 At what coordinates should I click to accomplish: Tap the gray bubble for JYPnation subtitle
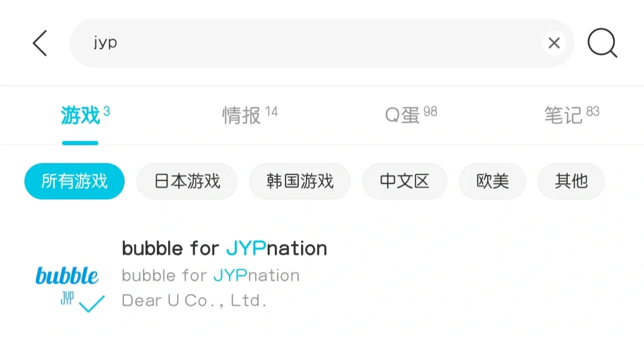(210, 276)
